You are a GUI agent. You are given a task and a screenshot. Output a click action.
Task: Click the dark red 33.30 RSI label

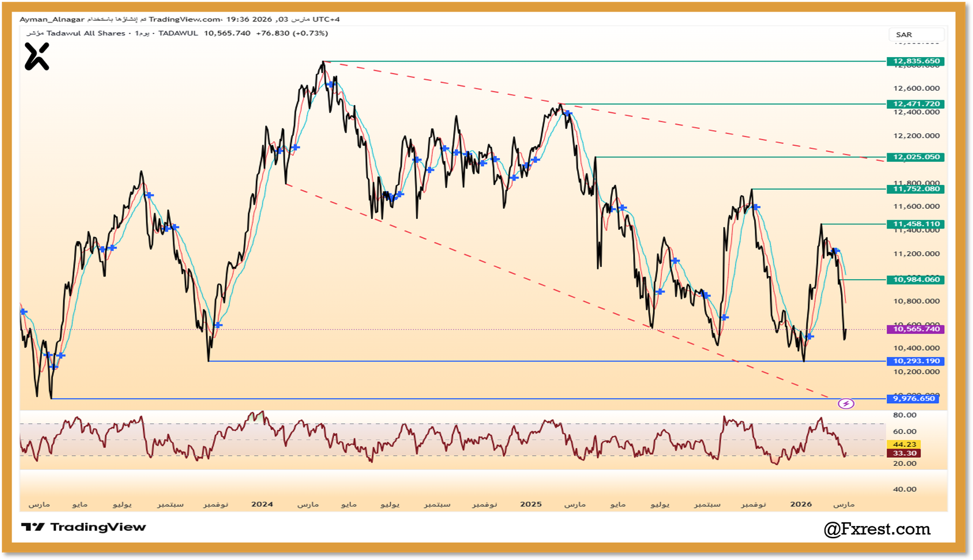pyautogui.click(x=904, y=454)
